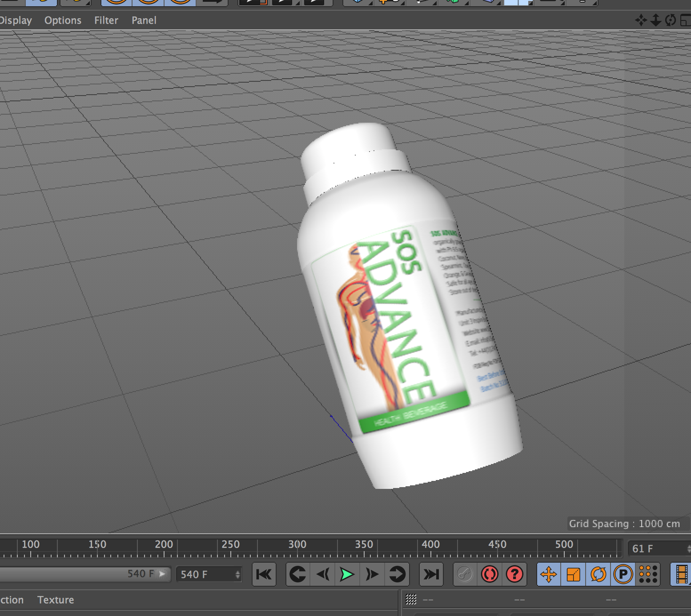Toggle Rotation keyframe recording

point(599,574)
